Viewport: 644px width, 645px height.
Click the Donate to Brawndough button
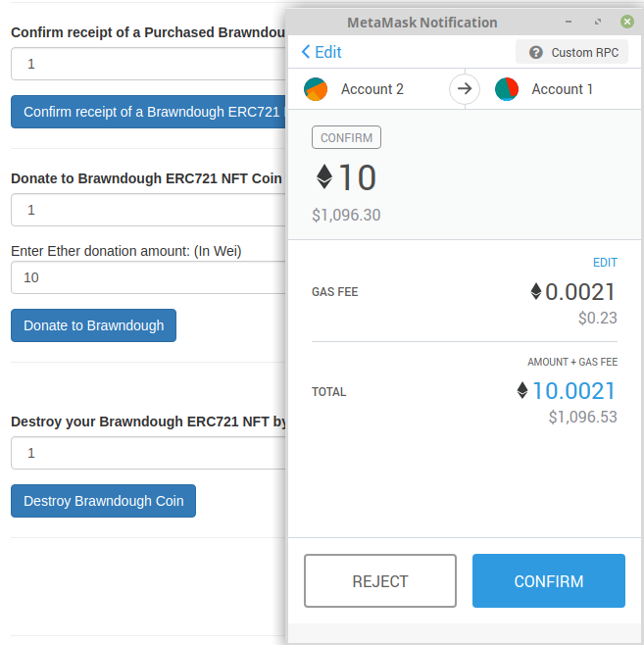pyautogui.click(x=93, y=325)
